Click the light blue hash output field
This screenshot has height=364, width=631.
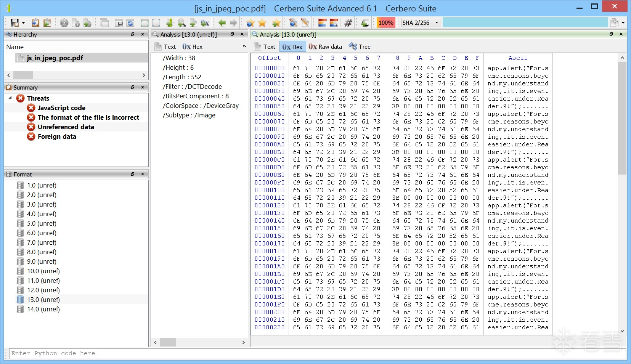tap(525, 23)
